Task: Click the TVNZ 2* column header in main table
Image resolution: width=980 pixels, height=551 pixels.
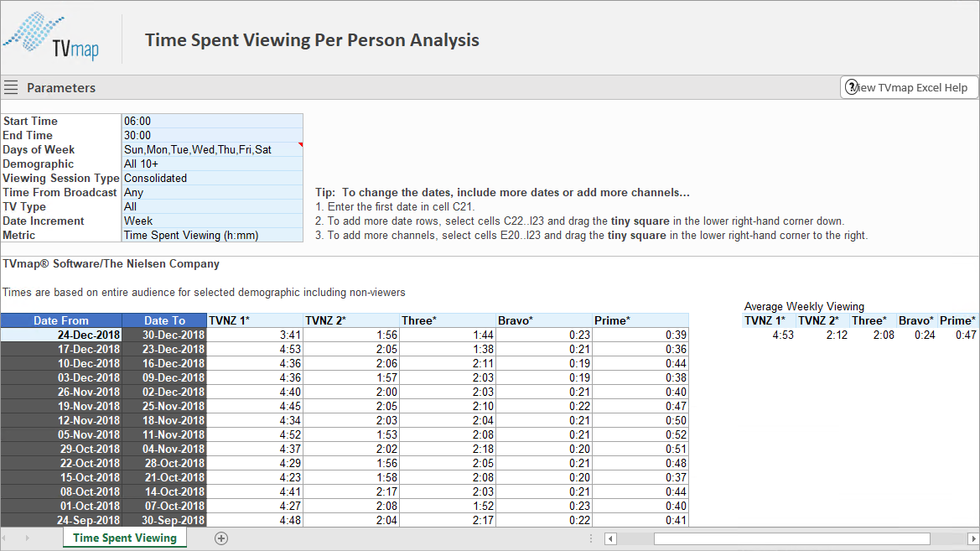Action: [x=351, y=320]
